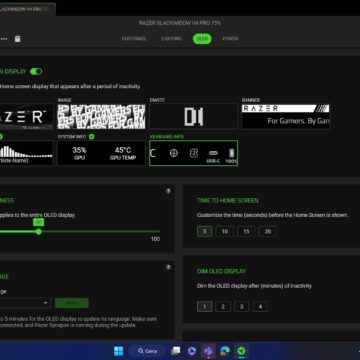This screenshot has width=360, height=360.
Task: Click the green check badge beside System Info
Action: (92, 137)
